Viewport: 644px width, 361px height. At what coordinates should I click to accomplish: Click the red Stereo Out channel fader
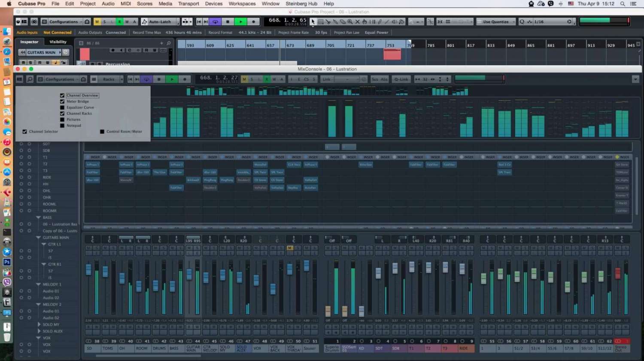pyautogui.click(x=618, y=273)
